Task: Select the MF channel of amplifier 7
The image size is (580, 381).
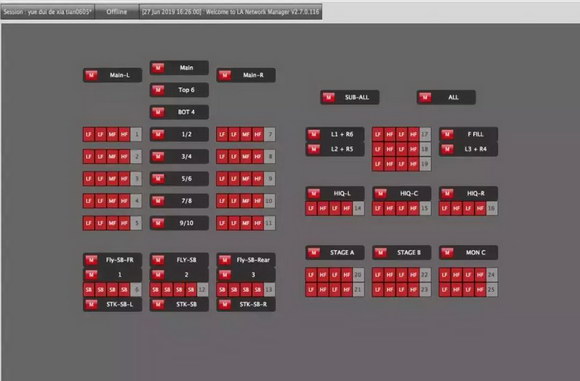Action: coord(246,134)
